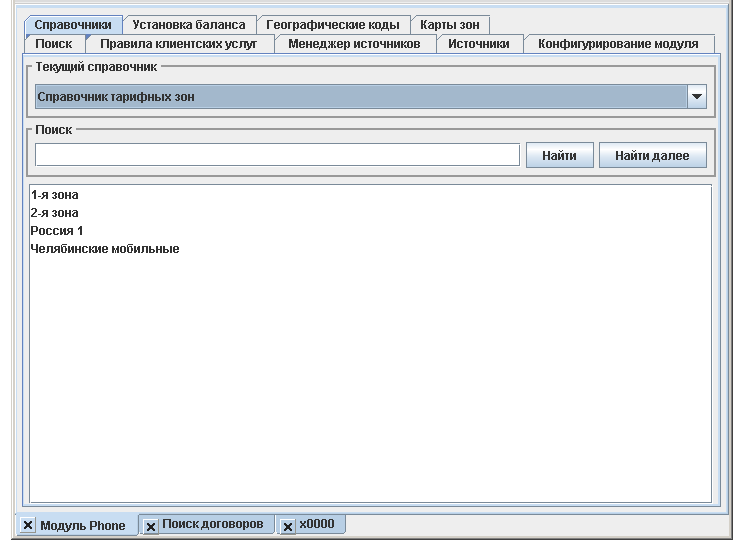The height and width of the screenshot is (540, 733).
Task: Open the Справочник тарифных зон combo box
Action: [360, 97]
